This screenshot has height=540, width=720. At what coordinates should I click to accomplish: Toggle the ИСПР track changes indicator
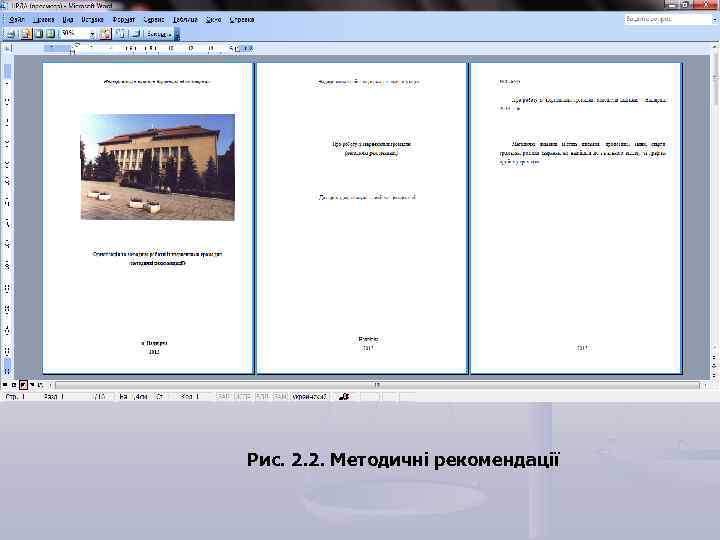tap(242, 396)
